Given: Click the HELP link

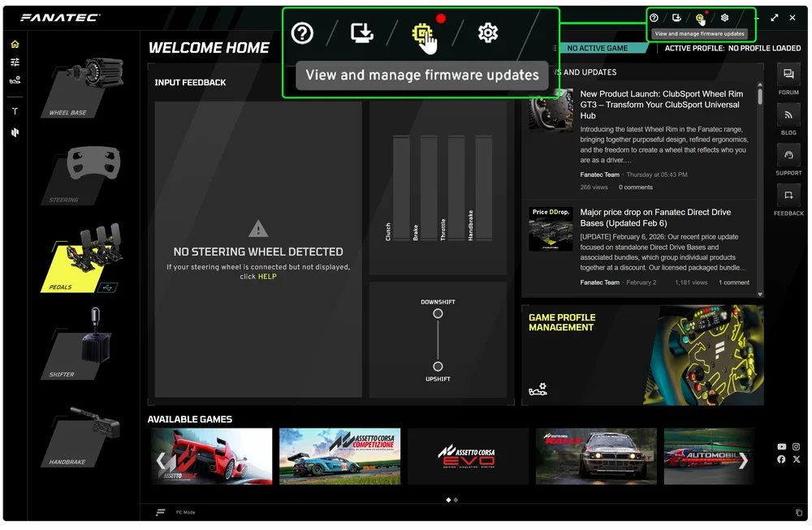Looking at the screenshot, I should pyautogui.click(x=267, y=277).
